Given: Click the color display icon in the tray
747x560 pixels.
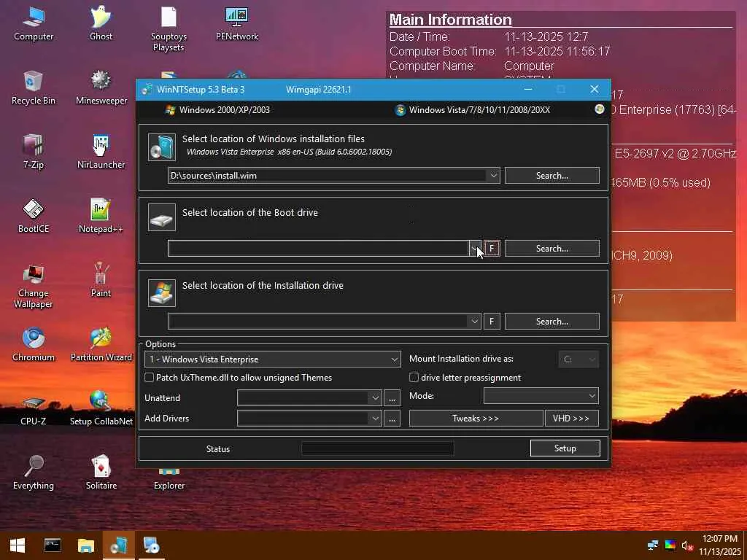Looking at the screenshot, I should [x=670, y=545].
